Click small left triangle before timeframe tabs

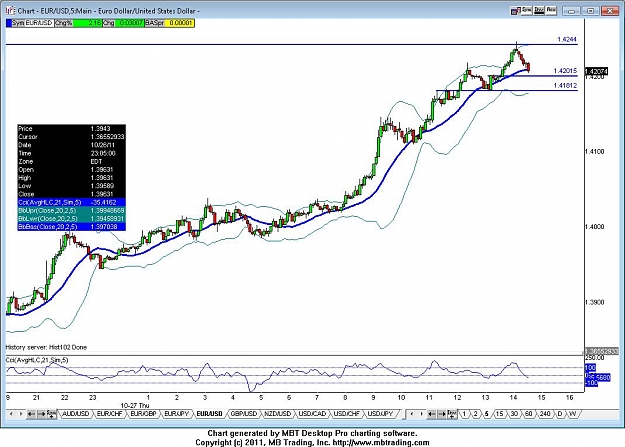click(x=412, y=414)
